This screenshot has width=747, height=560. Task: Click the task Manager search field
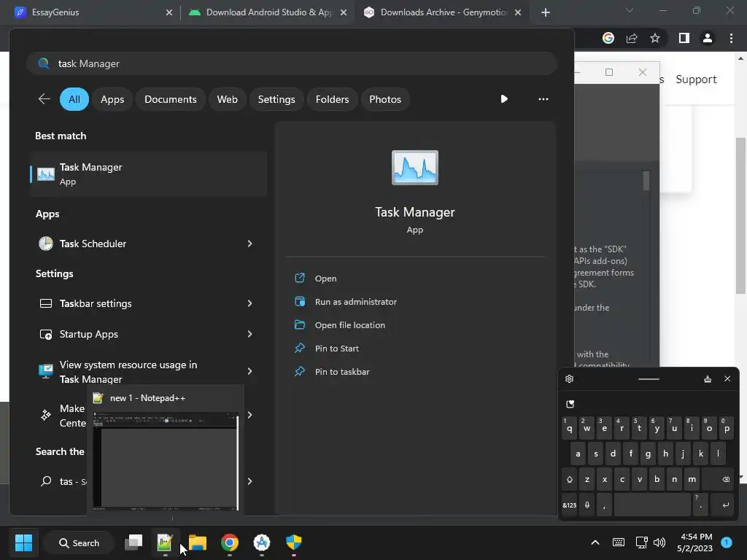[292, 63]
